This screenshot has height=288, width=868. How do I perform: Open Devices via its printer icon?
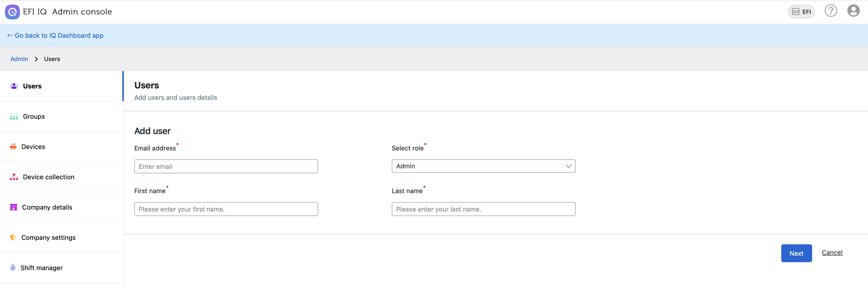[13, 146]
